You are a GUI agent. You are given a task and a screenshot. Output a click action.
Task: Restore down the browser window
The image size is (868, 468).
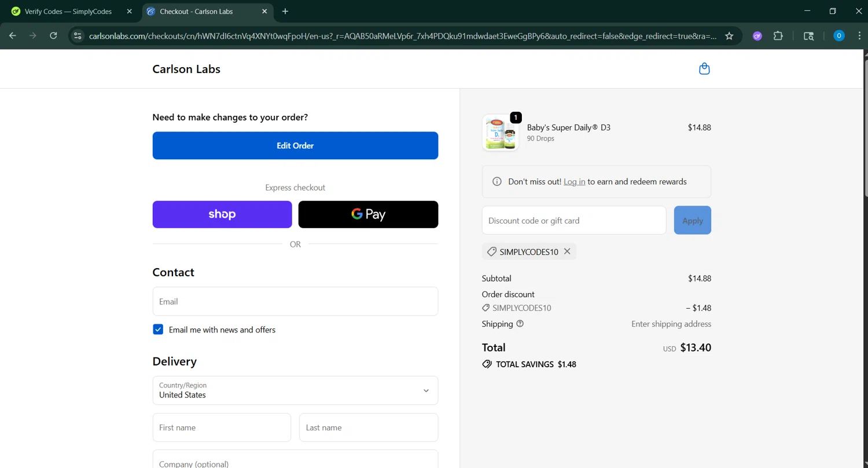click(833, 11)
